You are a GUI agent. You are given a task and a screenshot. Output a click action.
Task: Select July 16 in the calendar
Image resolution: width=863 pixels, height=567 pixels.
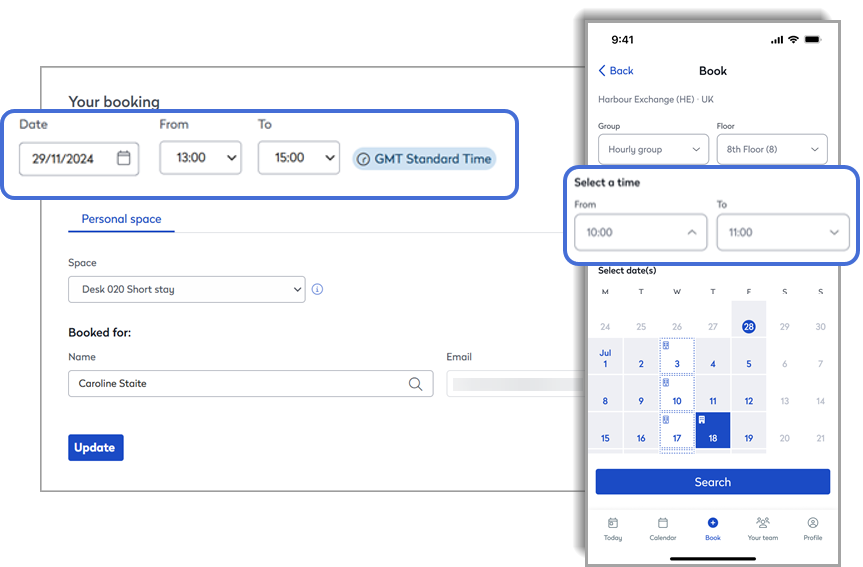click(641, 431)
